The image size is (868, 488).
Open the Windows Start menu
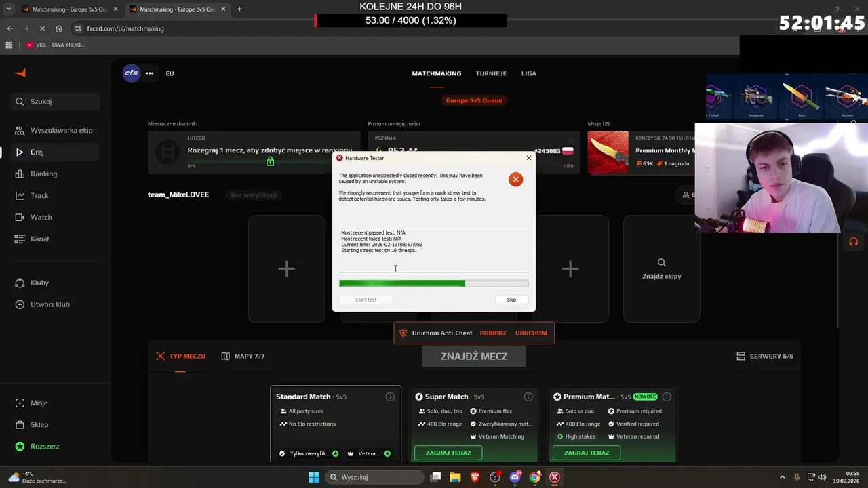click(314, 477)
